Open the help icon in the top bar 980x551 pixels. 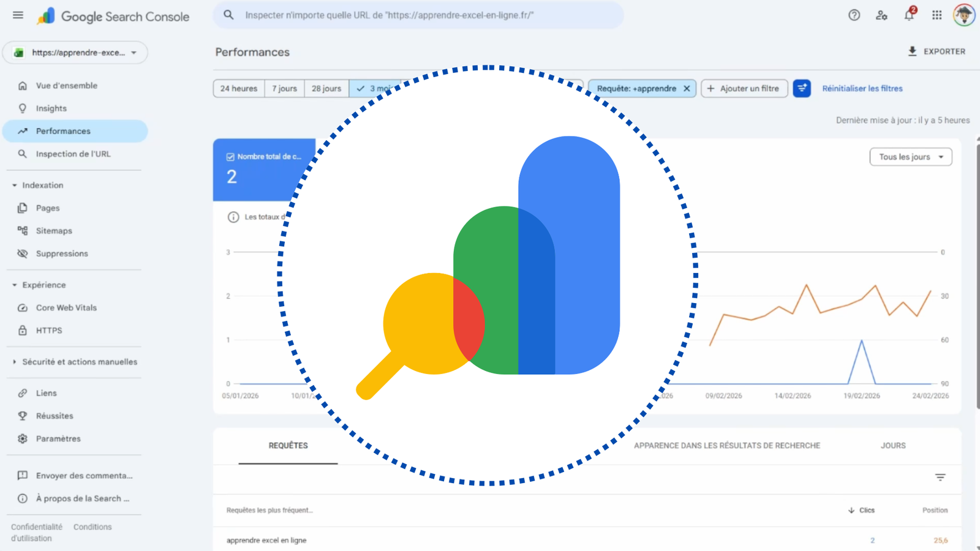pos(854,15)
